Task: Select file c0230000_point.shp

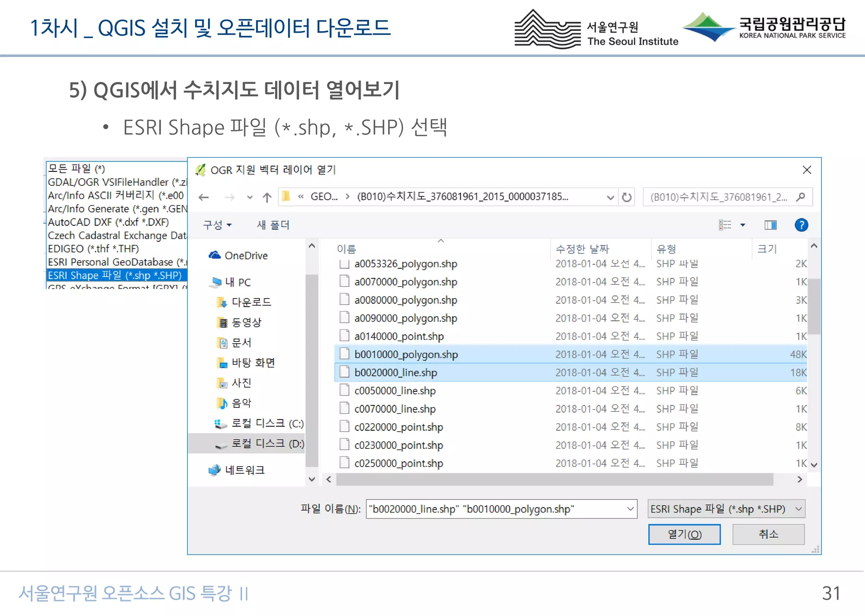Action: [571, 445]
